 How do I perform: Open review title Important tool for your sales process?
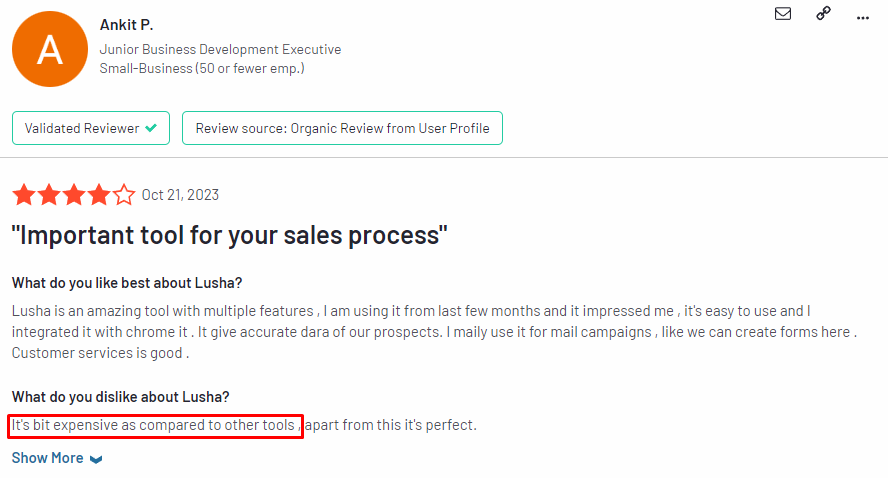(x=229, y=235)
